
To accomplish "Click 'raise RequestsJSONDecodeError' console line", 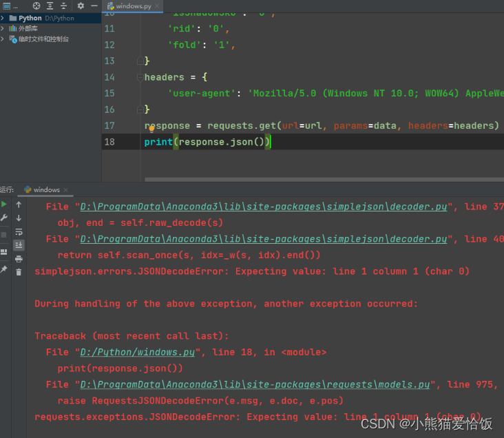I will pyautogui.click(x=200, y=401).
